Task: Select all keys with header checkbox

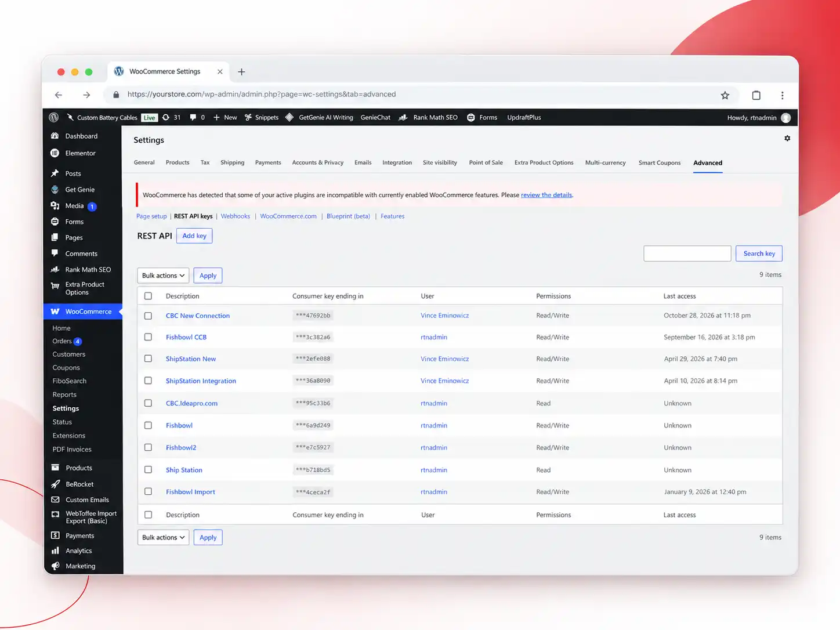Action: (x=148, y=296)
